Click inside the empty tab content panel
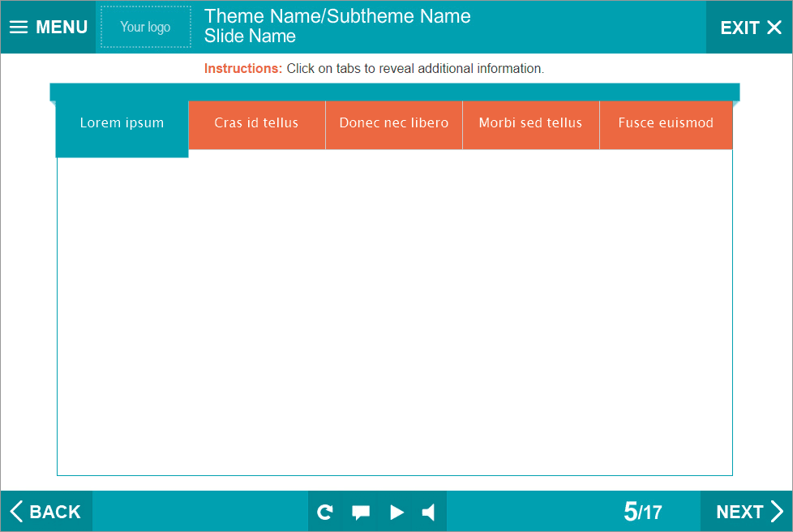This screenshot has width=793, height=532. click(394, 316)
